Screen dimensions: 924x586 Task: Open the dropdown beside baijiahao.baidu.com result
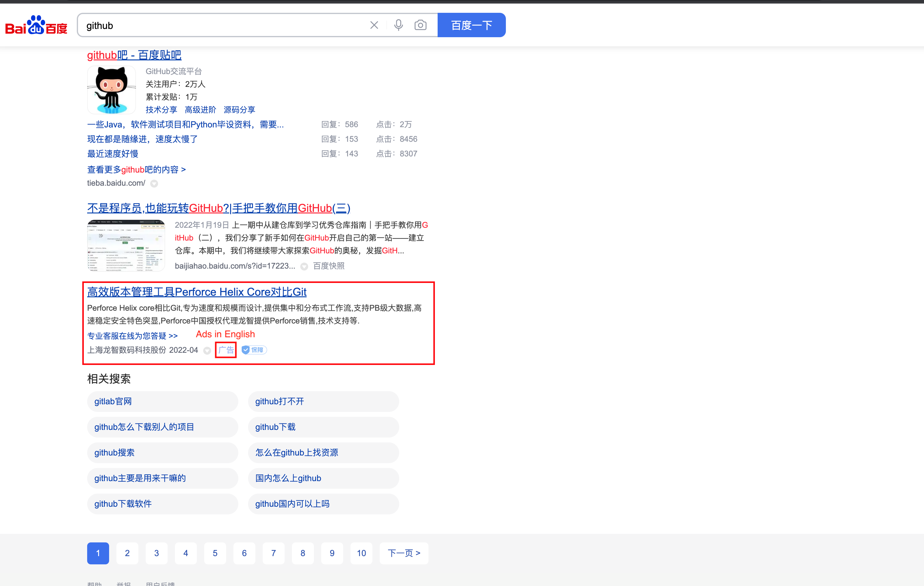coord(304,266)
